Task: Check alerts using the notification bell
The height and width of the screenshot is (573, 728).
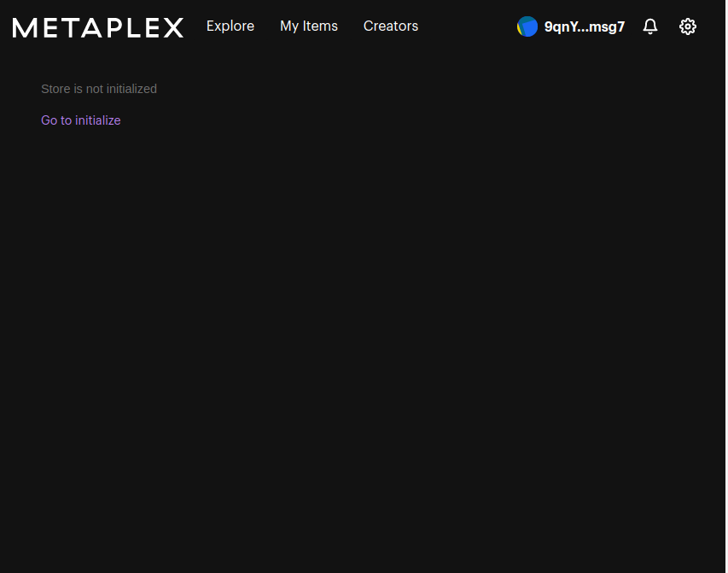Action: pyautogui.click(x=650, y=26)
